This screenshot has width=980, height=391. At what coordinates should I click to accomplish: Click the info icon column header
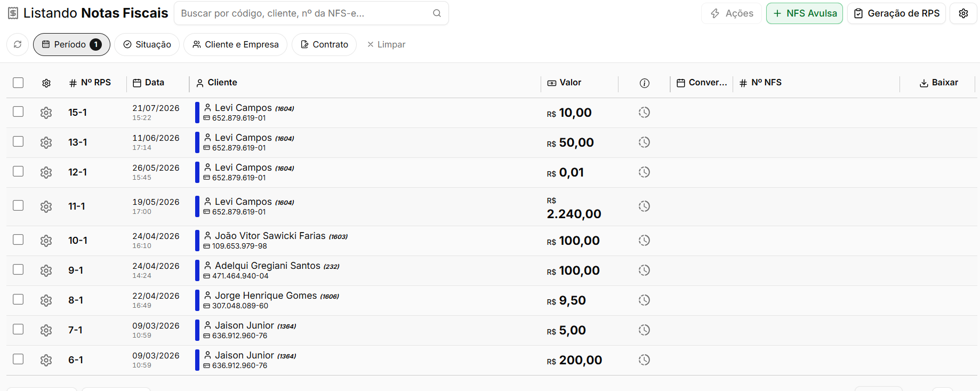(x=645, y=83)
